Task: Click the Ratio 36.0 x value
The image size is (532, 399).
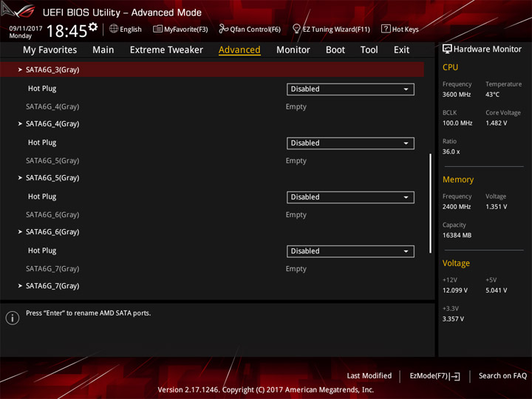Action: 451,151
